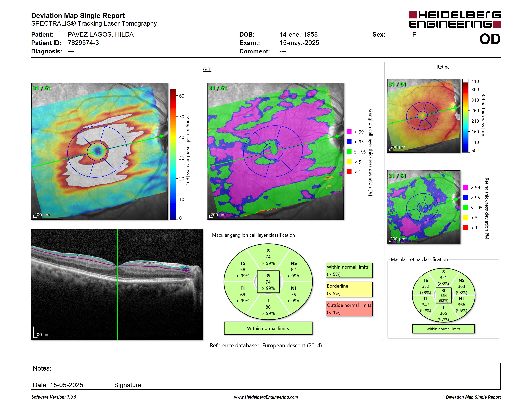
Task: Click the Date: 15-05-2025 entry
Action: (58, 385)
